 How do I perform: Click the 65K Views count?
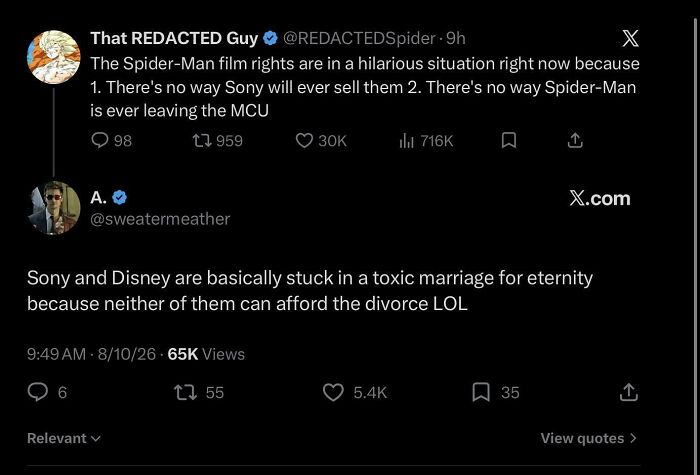(206, 354)
